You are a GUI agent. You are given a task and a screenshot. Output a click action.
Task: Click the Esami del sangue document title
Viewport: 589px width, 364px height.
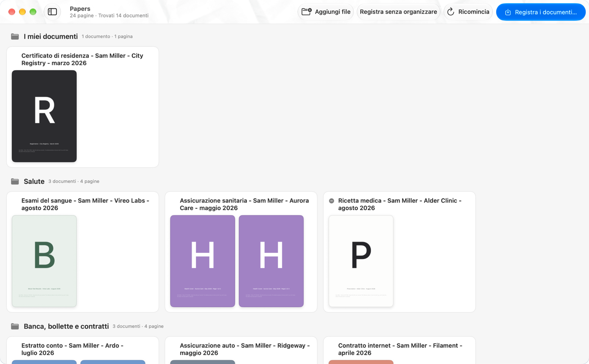[x=85, y=204]
